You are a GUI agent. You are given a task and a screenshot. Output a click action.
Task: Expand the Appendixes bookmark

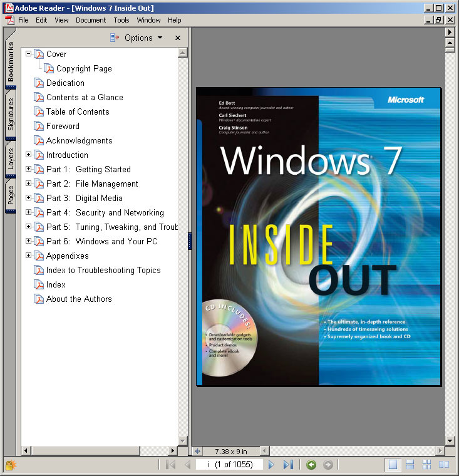pyautogui.click(x=29, y=256)
